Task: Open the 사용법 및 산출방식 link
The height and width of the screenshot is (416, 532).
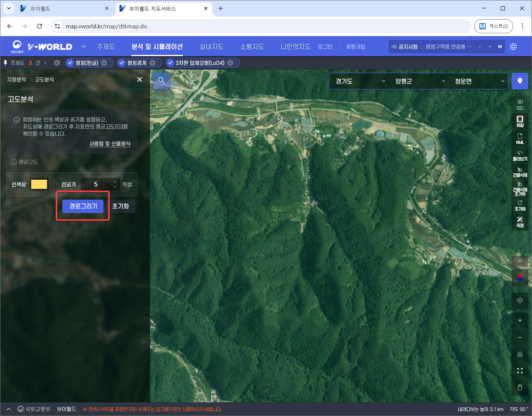Action: [x=110, y=144]
